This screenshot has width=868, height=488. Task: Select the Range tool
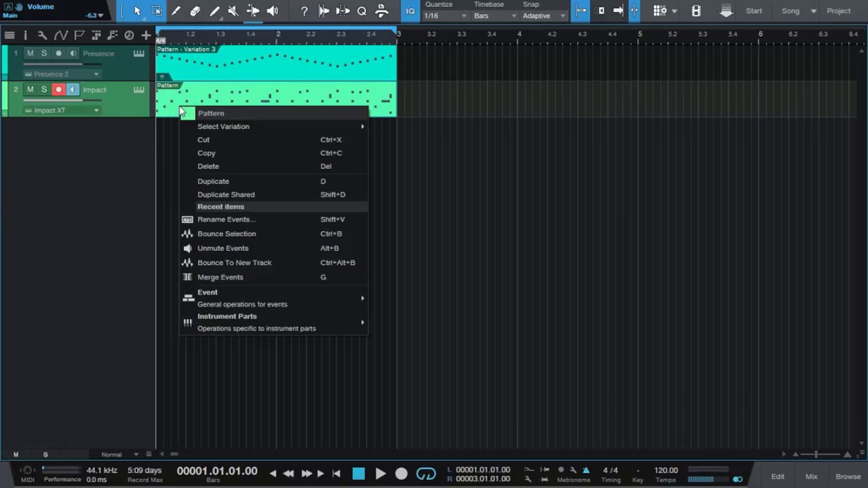tap(157, 11)
